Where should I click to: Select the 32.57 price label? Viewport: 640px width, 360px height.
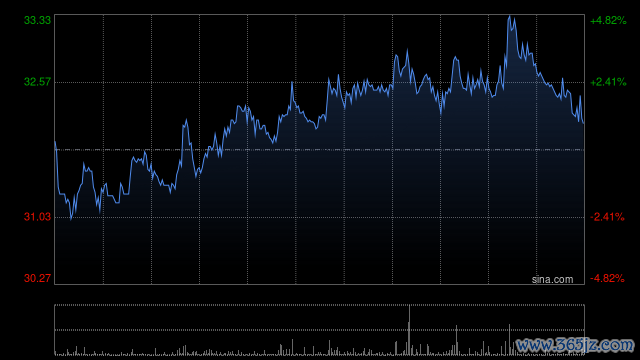pyautogui.click(x=37, y=82)
